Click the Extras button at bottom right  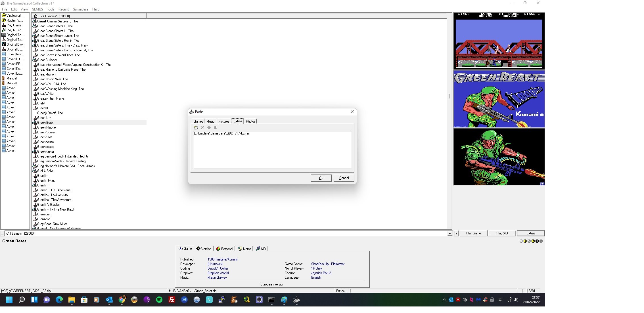(531, 233)
